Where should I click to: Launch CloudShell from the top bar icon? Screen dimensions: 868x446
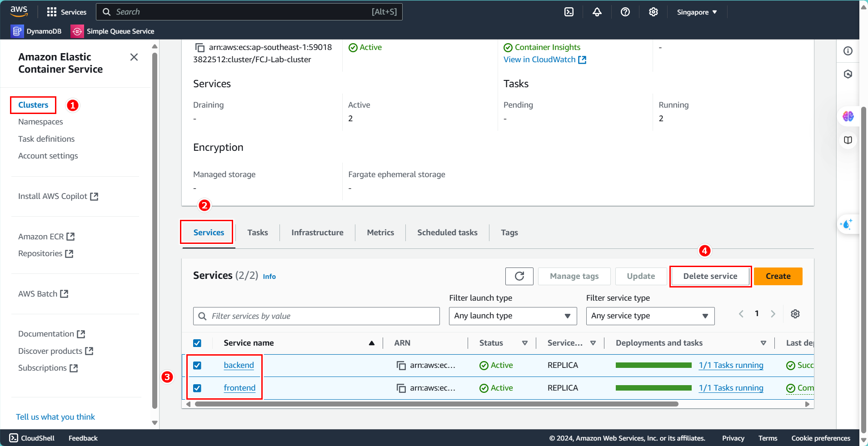pos(569,12)
